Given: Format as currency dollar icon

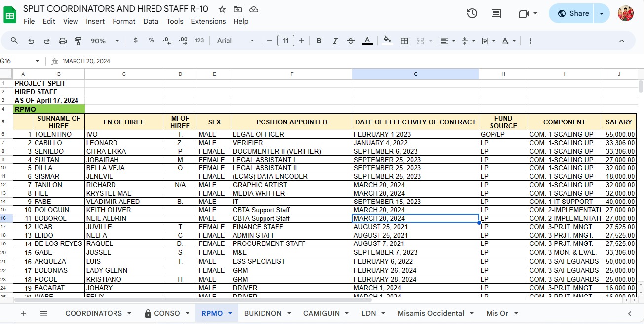Looking at the screenshot, I should pos(136,40).
